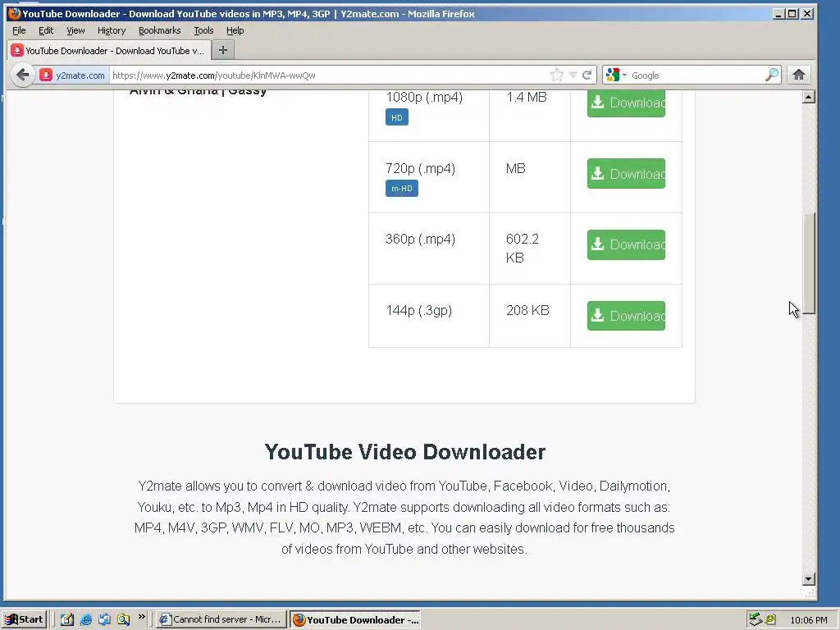
Task: Click the red tab favicon
Action: [x=17, y=50]
